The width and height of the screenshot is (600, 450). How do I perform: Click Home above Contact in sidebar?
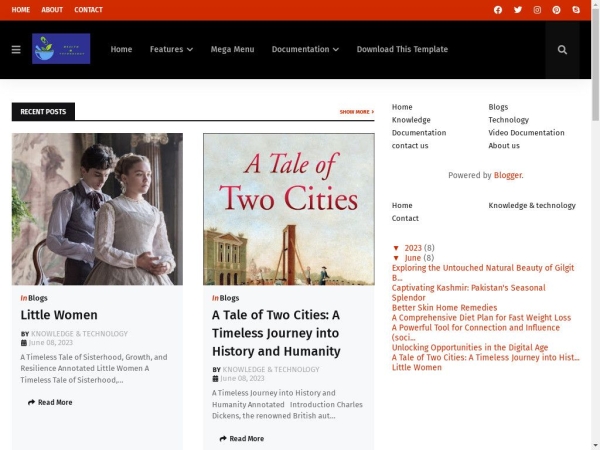(402, 205)
